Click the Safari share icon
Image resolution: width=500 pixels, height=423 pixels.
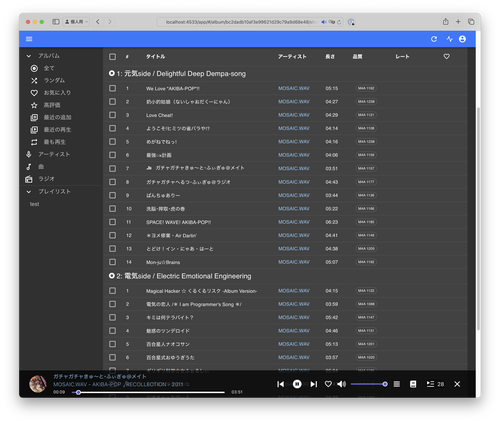point(446,22)
